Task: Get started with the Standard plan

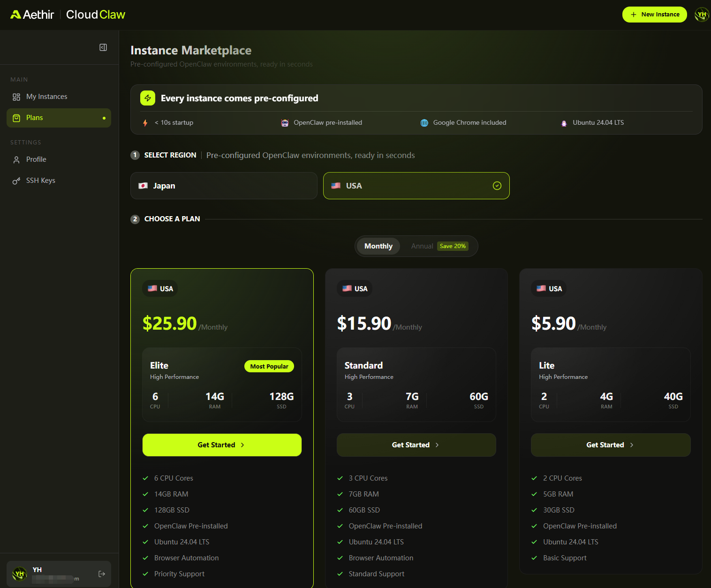Action: [x=416, y=445]
